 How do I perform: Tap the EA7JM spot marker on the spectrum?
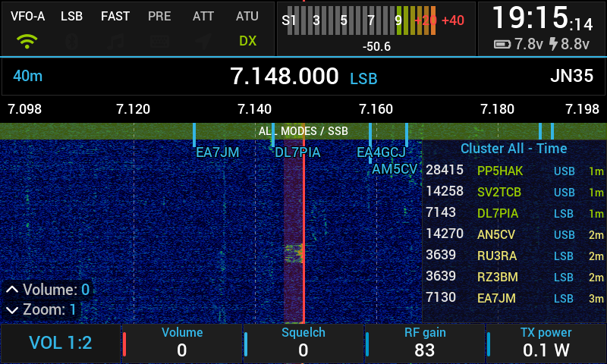coord(217,152)
